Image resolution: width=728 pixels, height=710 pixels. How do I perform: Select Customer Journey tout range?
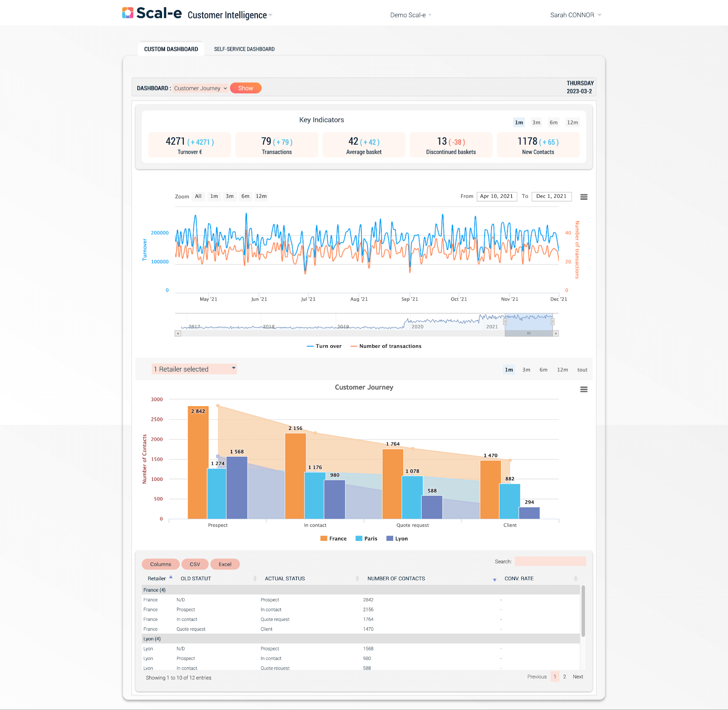[582, 370]
